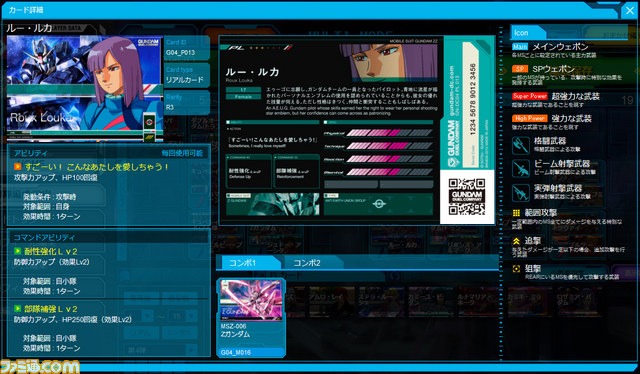Click the sniping (狙撃) target icon
Image resolution: width=640 pixels, height=374 pixels.
coord(516,269)
